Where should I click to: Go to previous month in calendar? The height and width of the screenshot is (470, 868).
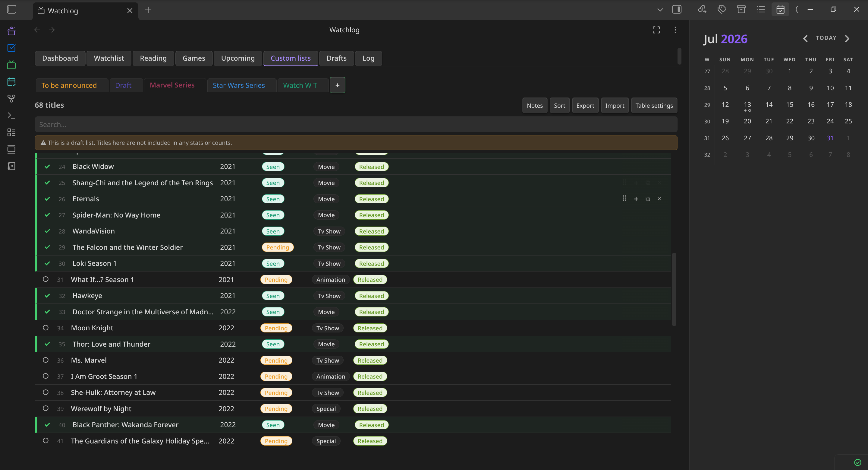pos(805,39)
